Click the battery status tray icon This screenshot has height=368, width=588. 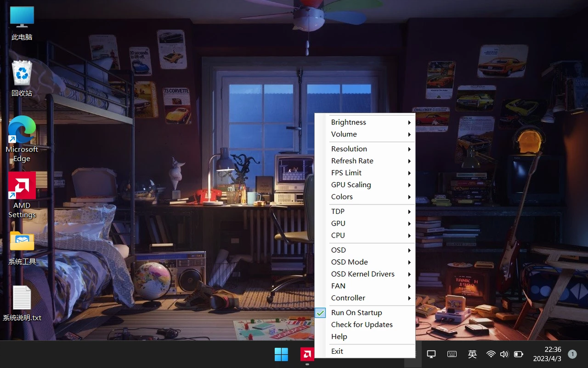click(518, 354)
